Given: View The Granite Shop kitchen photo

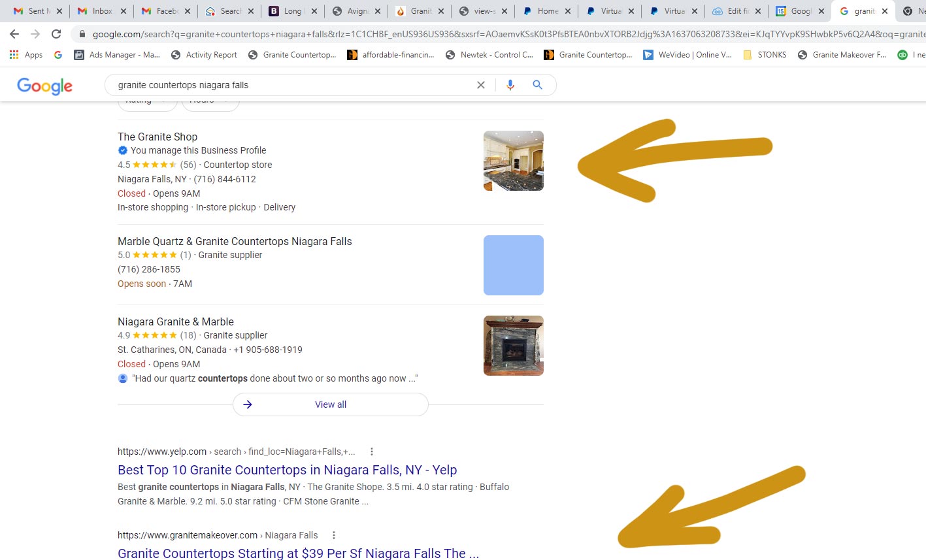Looking at the screenshot, I should 514,161.
